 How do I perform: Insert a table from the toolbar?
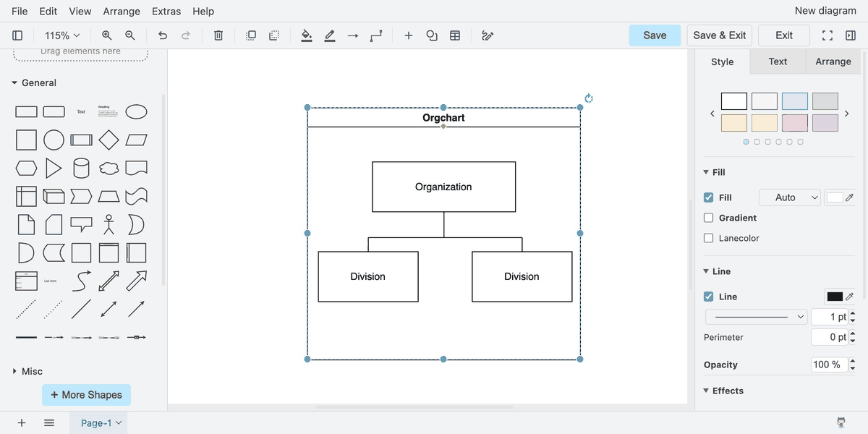tap(455, 35)
